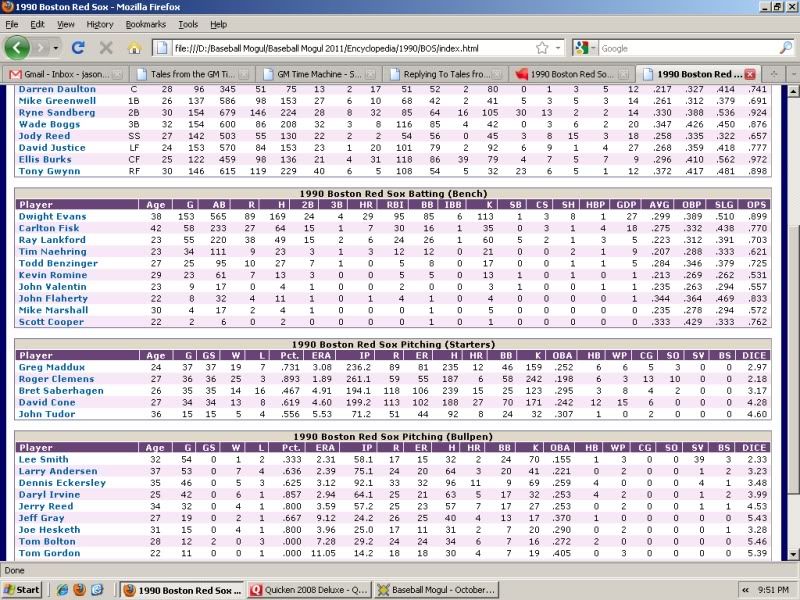This screenshot has height=600, width=800.
Task: Click the Forward navigation arrow
Action: point(41,48)
